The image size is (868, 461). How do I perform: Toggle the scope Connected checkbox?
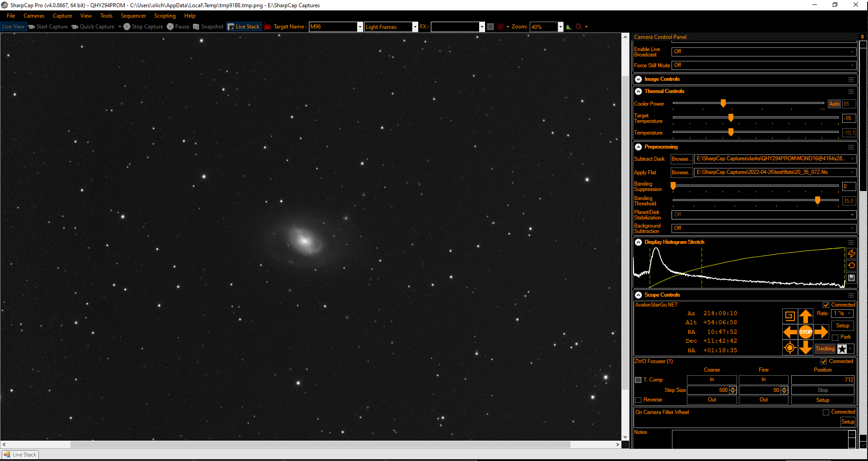(826, 305)
